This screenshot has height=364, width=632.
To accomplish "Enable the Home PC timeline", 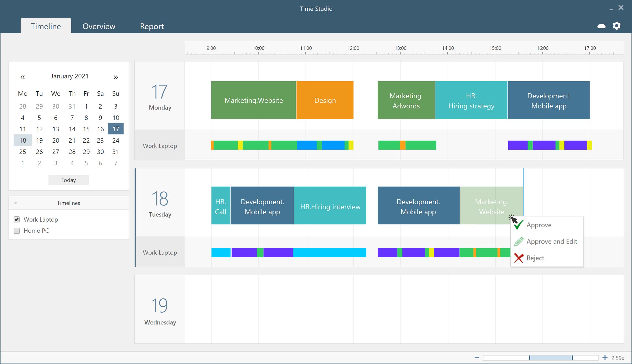I will click(17, 231).
